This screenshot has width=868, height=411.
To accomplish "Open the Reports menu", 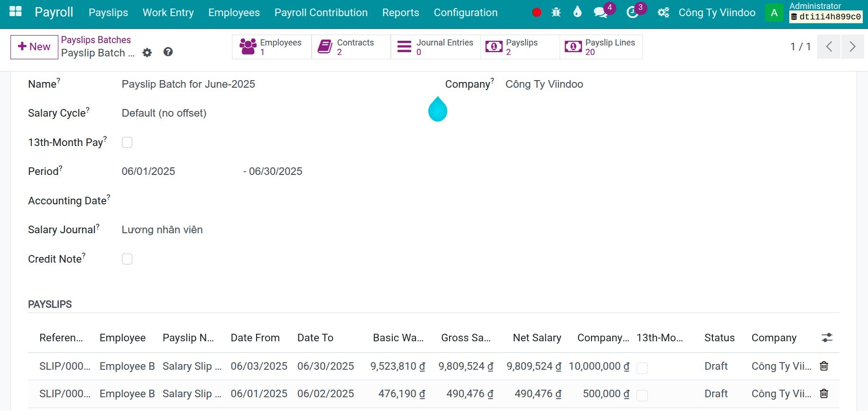I will click(400, 13).
